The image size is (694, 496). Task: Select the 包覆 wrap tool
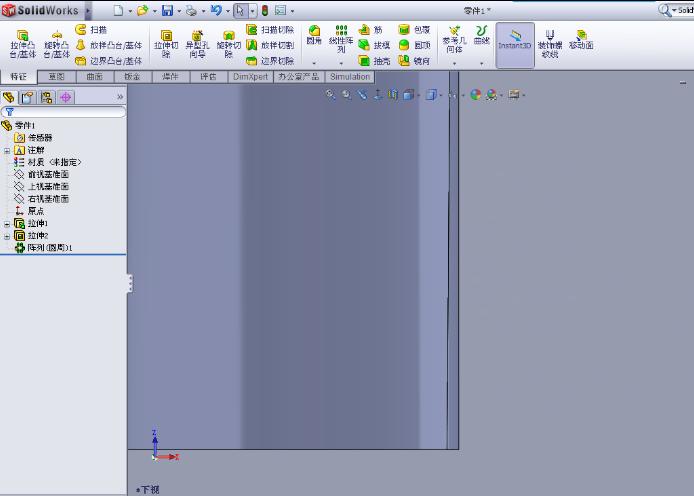(414, 30)
